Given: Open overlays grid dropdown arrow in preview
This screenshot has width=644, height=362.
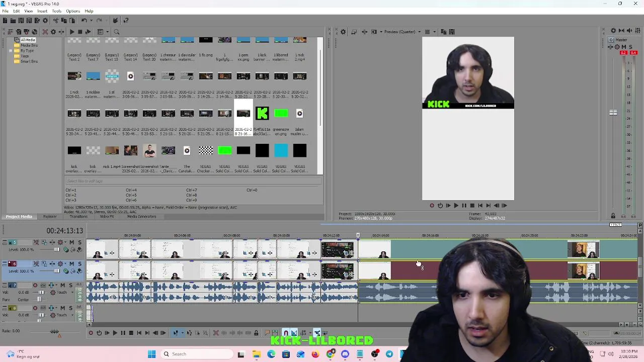Looking at the screenshot, I should [435, 32].
